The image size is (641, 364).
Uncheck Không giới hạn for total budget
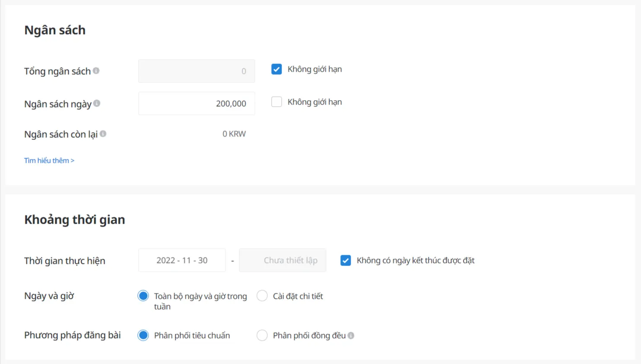276,69
